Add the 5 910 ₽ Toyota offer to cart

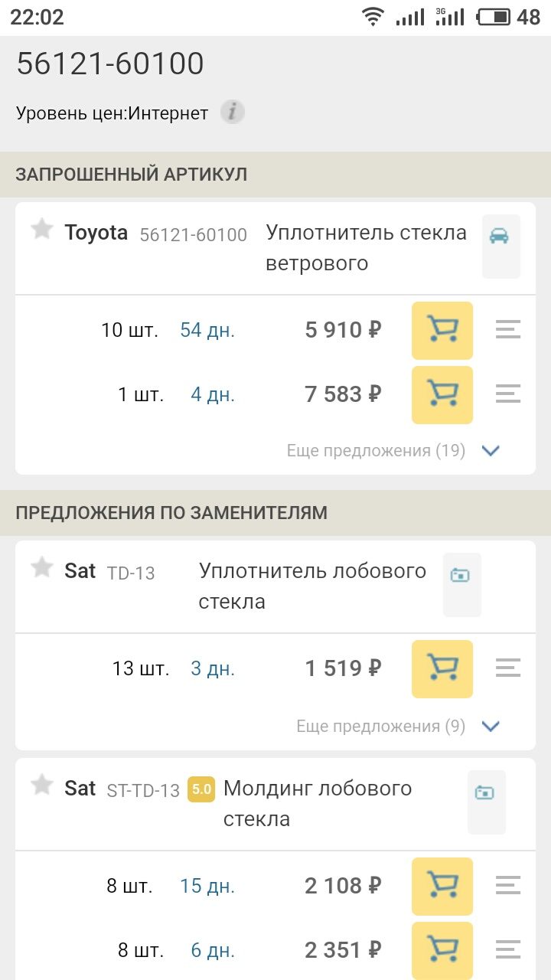442,331
